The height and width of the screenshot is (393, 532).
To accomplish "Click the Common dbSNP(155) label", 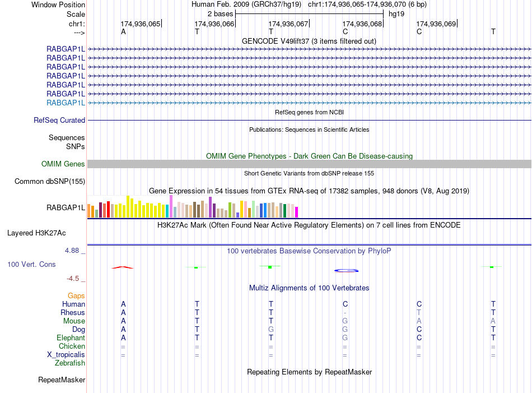I will coord(49,182).
